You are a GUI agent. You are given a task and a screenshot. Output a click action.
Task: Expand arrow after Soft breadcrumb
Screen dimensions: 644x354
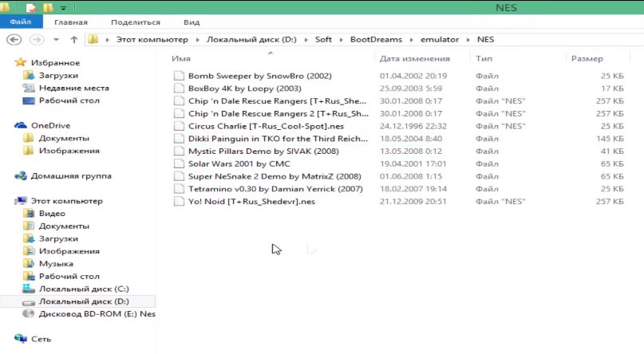pos(341,40)
